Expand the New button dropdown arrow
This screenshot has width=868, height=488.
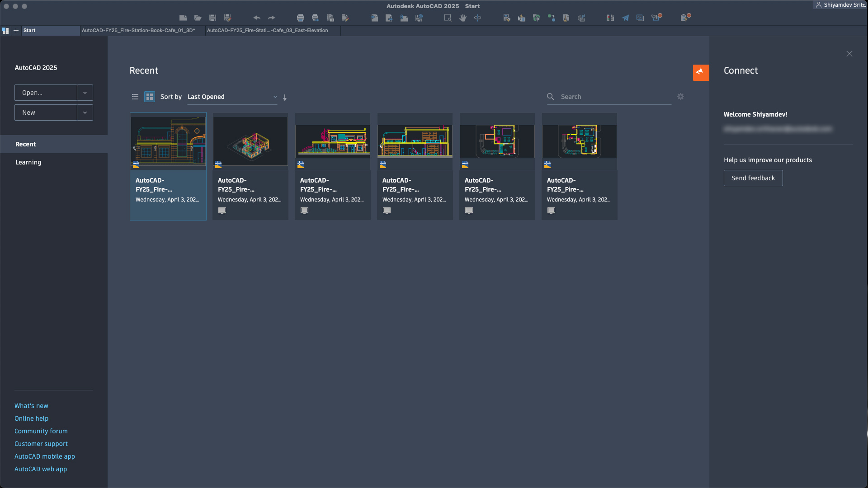(85, 113)
